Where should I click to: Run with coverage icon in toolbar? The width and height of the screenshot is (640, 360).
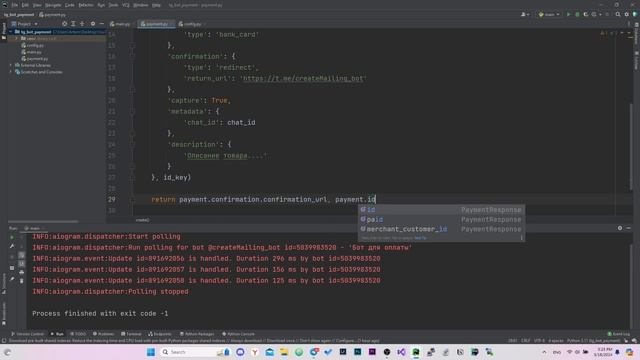point(586,14)
